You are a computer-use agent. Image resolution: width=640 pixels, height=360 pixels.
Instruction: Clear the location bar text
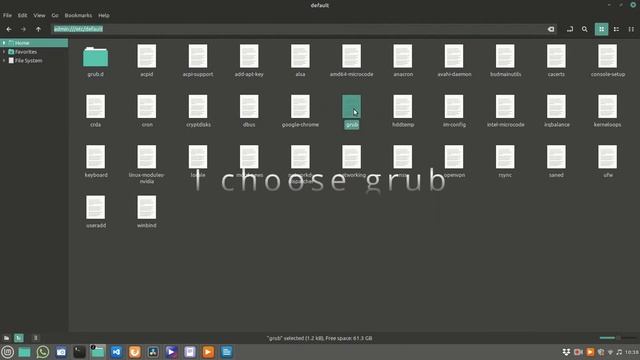[x=551, y=29]
